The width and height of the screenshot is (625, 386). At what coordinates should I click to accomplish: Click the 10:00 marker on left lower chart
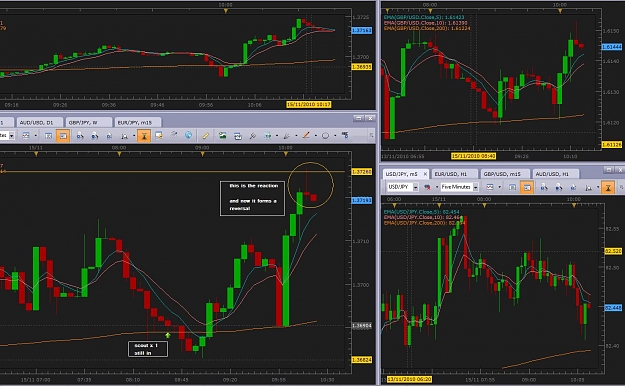pos(285,154)
